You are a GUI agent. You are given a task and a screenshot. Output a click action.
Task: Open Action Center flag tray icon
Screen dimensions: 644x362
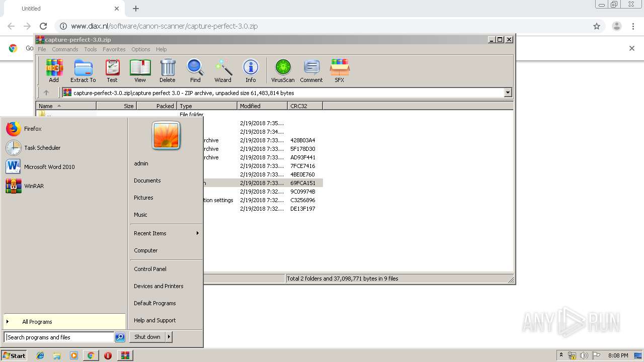(596, 355)
